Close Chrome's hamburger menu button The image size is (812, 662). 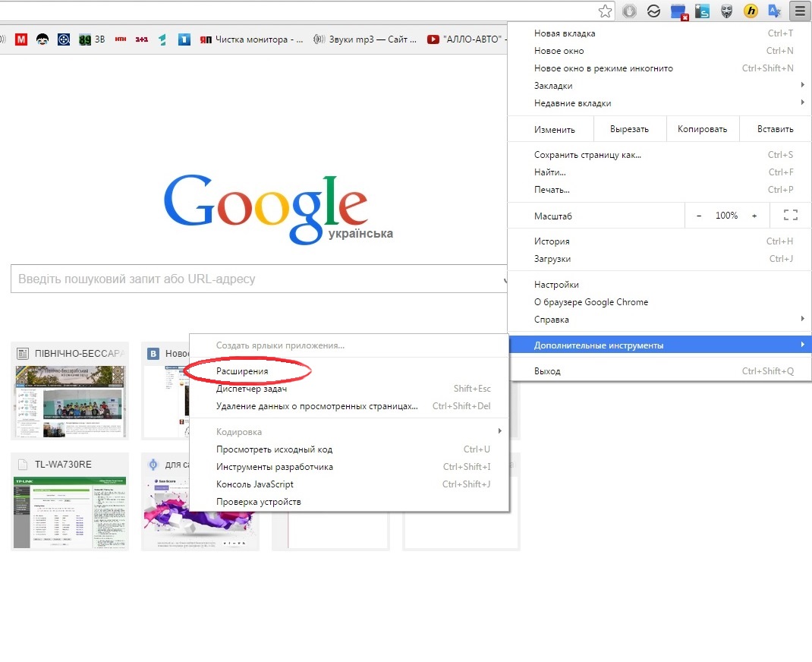click(x=798, y=11)
